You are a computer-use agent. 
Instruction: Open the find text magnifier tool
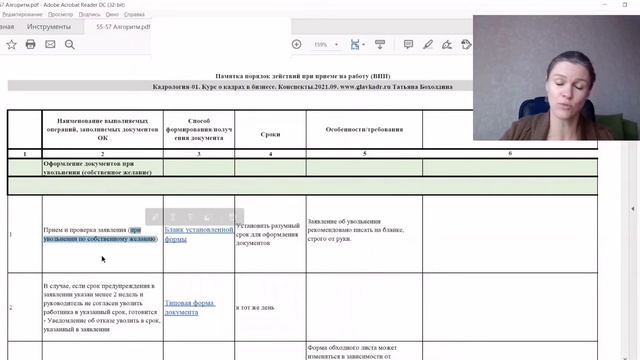(70, 44)
